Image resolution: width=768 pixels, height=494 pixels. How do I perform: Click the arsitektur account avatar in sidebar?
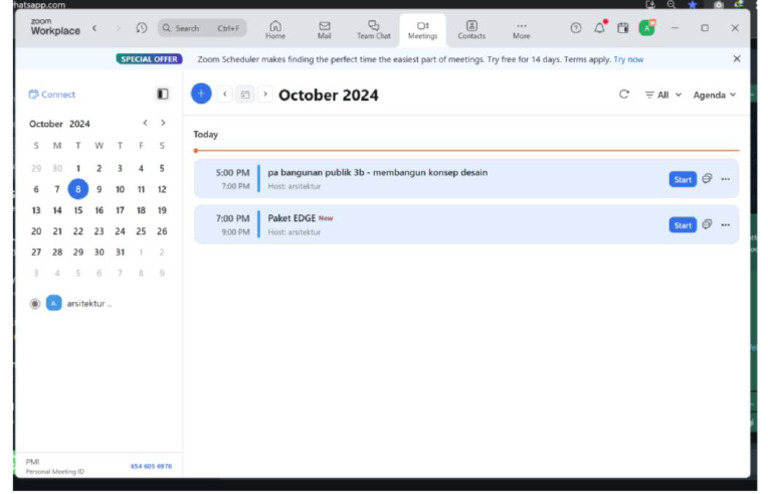coord(54,303)
